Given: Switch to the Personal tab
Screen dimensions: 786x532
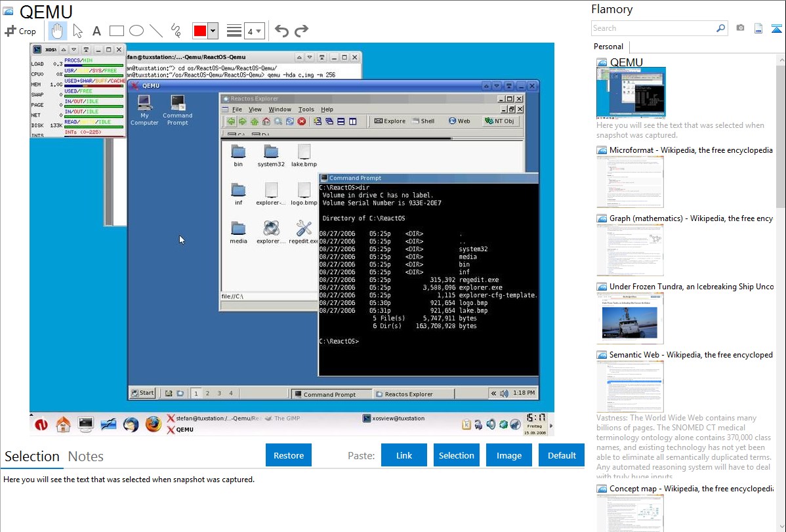Looking at the screenshot, I should pos(609,47).
